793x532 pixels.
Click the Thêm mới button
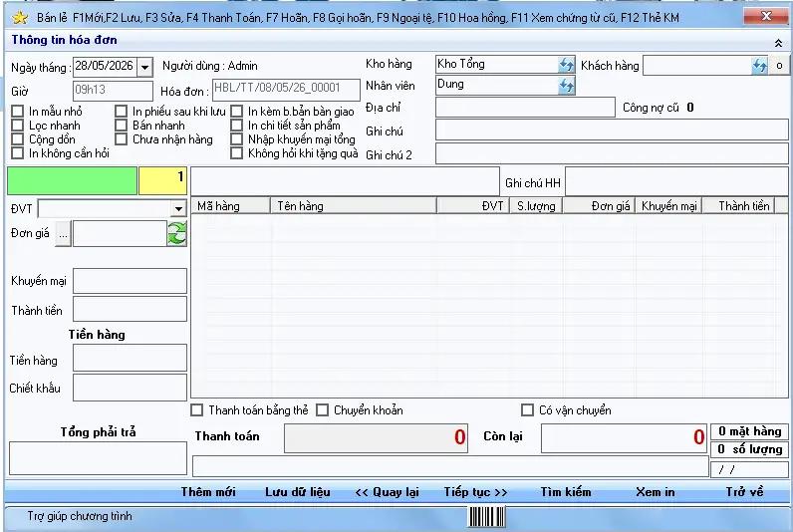tap(208, 492)
